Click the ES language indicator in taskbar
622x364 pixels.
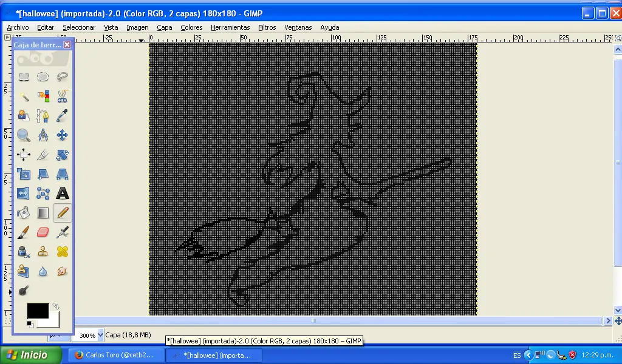coord(517,356)
